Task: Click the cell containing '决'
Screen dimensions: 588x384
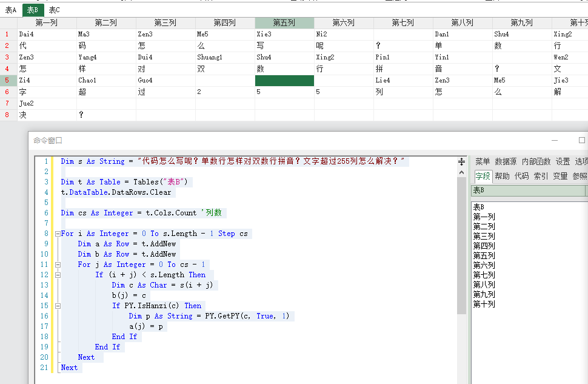Action: (x=47, y=115)
